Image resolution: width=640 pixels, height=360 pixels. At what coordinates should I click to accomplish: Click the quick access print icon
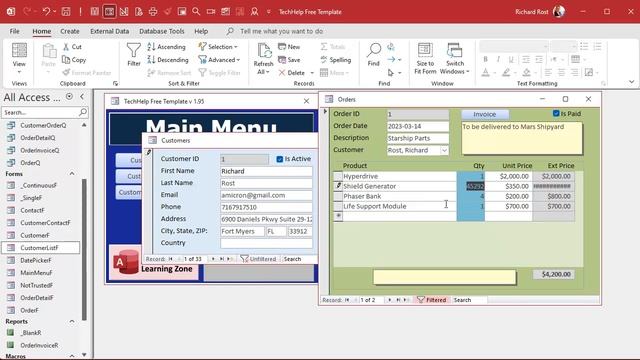coord(153,11)
